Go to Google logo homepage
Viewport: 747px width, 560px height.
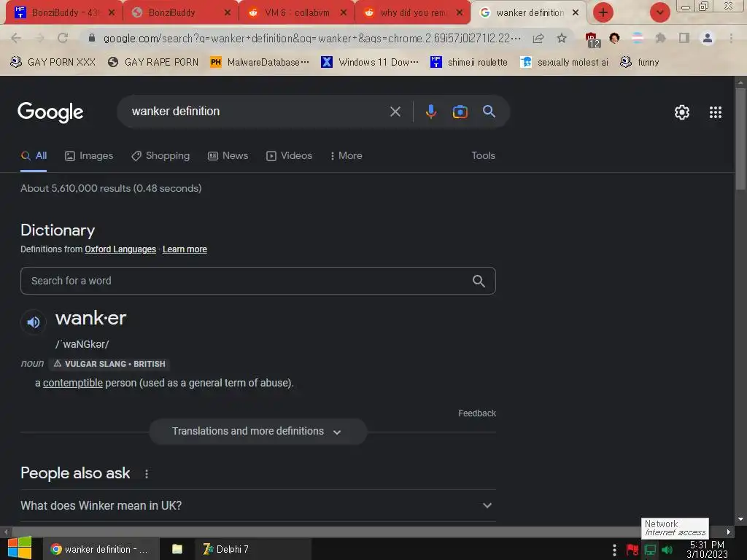click(50, 112)
